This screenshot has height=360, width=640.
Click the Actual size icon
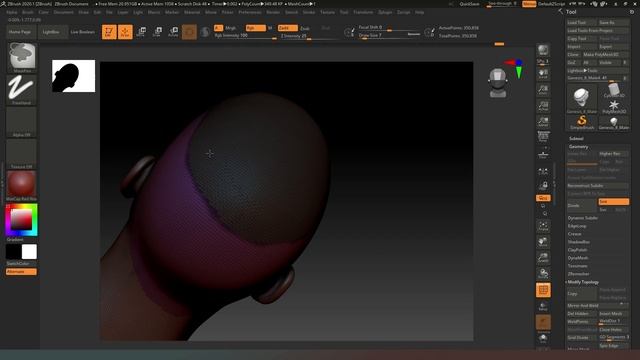pyautogui.click(x=543, y=106)
